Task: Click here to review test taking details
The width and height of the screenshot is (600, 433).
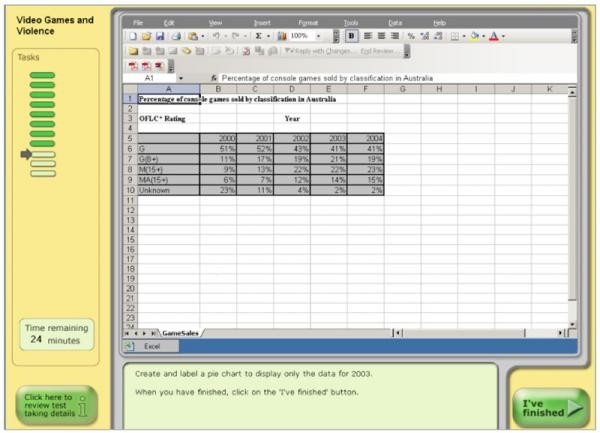Action: 56,405
